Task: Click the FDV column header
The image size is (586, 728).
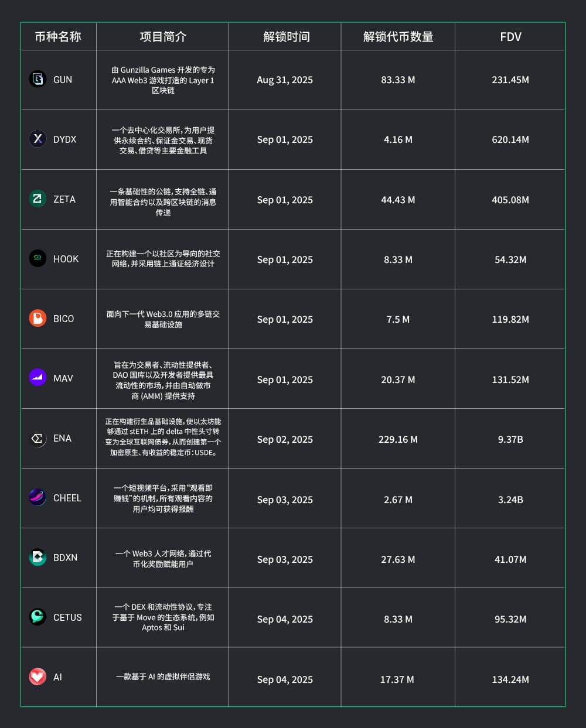Action: 510,37
